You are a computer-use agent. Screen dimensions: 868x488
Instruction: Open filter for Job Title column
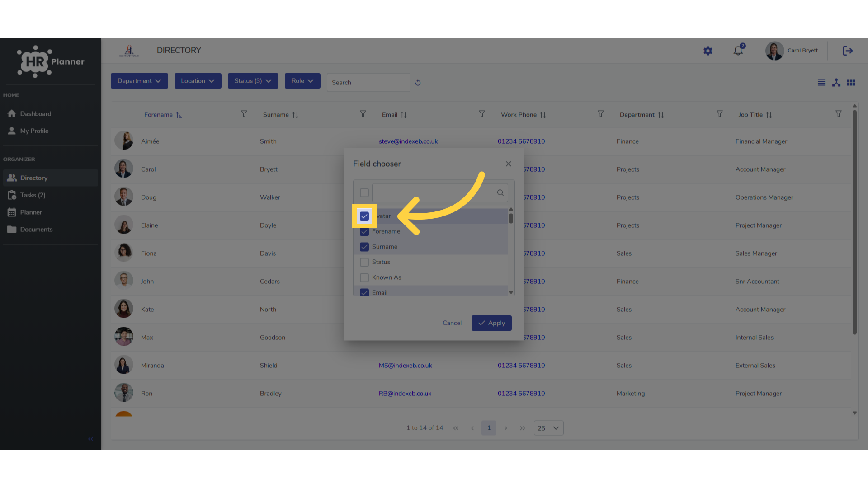(839, 114)
